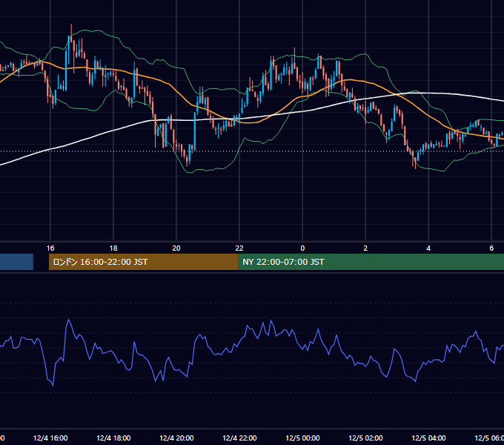Click the 12/4 22:00 date label
This screenshot has width=504, height=445.
(239, 438)
